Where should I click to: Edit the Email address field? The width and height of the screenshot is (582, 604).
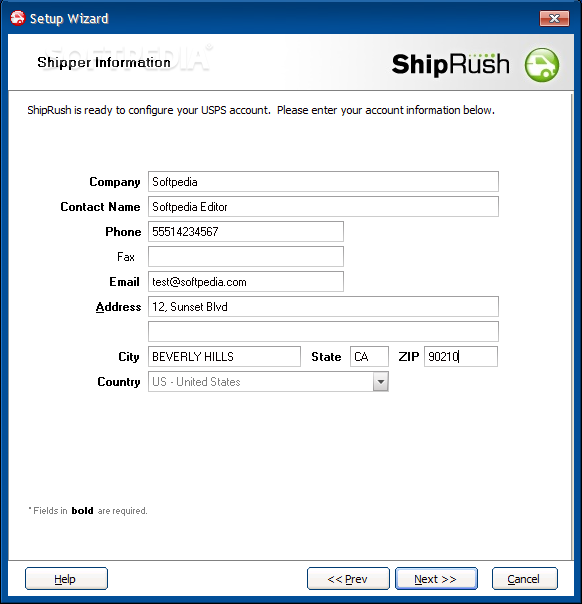pos(246,282)
